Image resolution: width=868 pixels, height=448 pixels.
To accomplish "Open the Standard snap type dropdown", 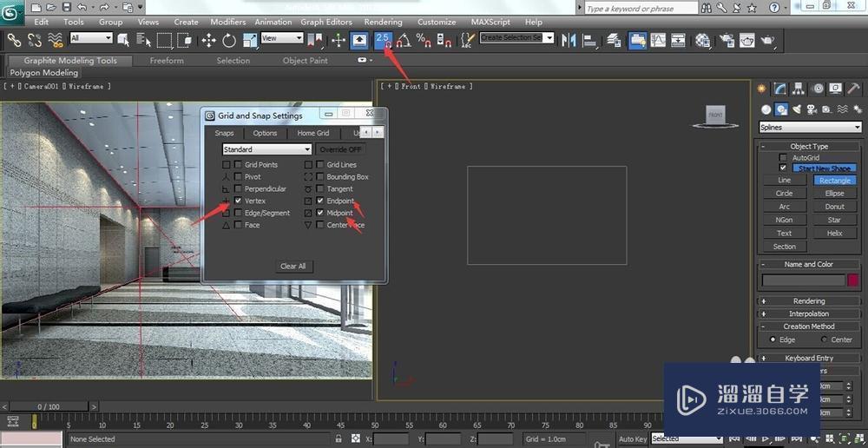I will point(266,149).
